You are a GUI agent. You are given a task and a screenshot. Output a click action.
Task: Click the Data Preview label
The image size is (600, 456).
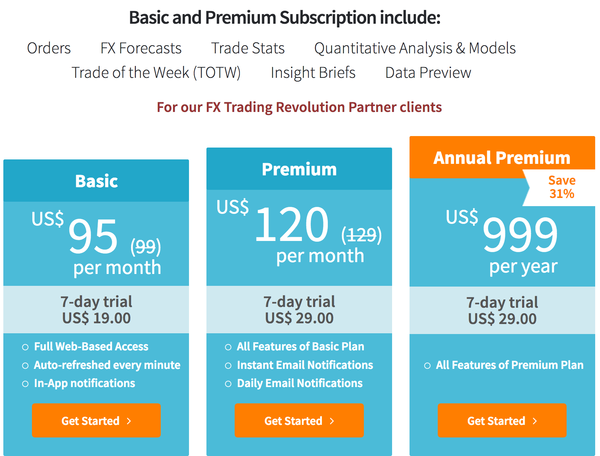pyautogui.click(x=428, y=73)
